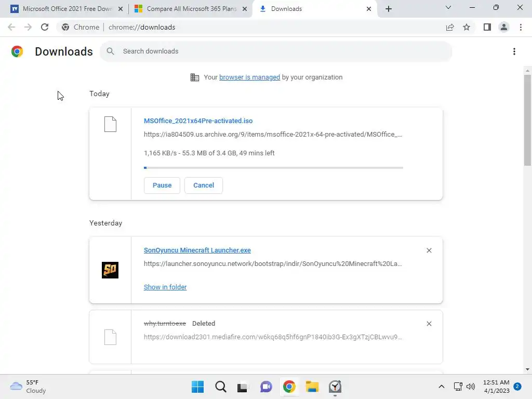This screenshot has height=399, width=532.
Task: Open MSOffice_2021x64Pre-activated.iso file link
Action: coord(198,121)
